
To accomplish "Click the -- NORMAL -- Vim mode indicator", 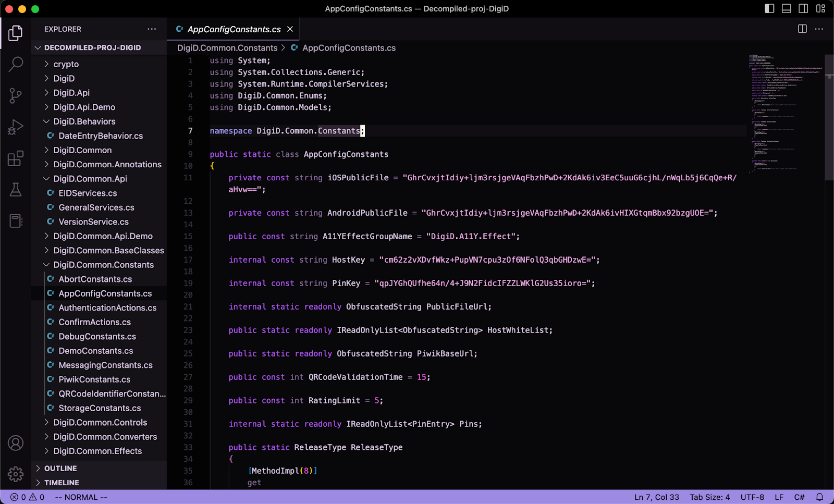I will point(81,497).
